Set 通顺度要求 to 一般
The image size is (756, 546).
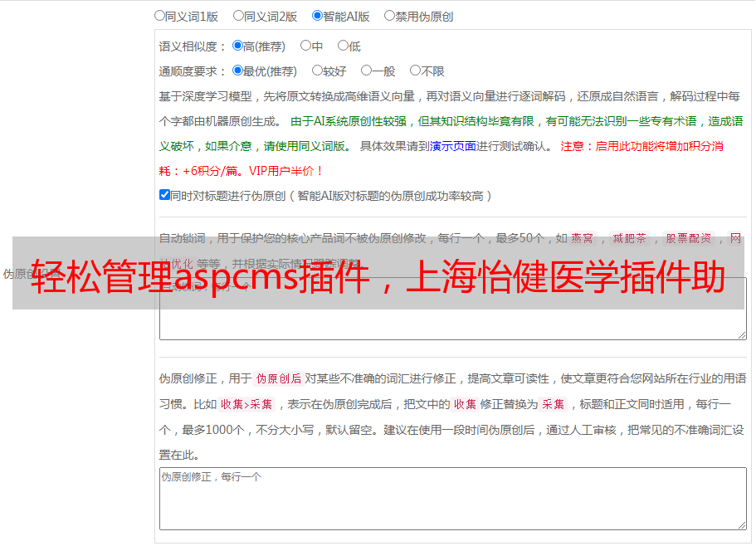click(x=366, y=71)
